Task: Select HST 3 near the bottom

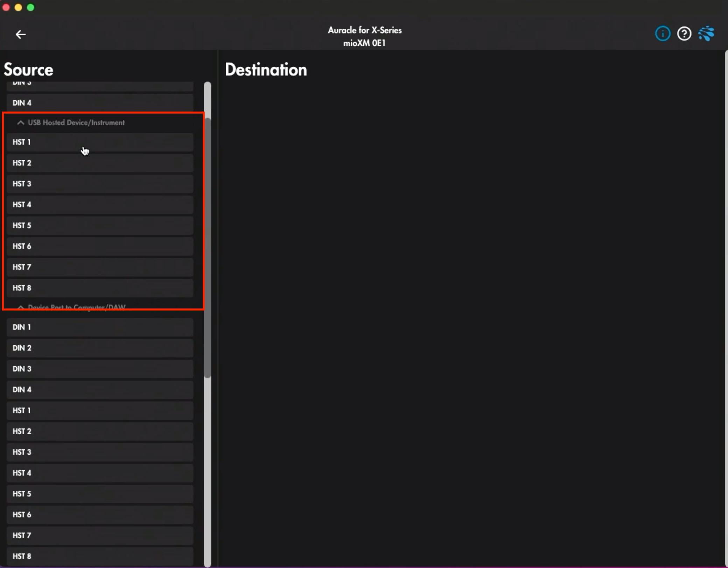Action: (x=99, y=452)
